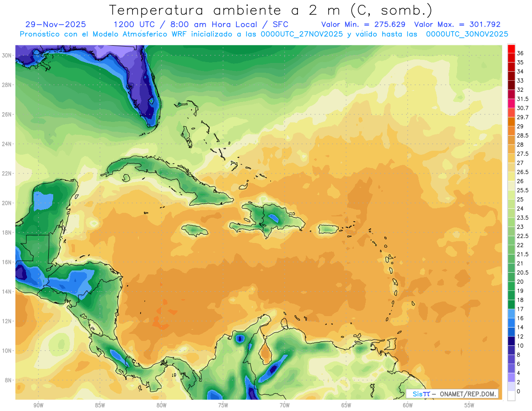Screen dimensions: 532x411
Task: Click the legend value 28.5
Action: tap(523, 136)
